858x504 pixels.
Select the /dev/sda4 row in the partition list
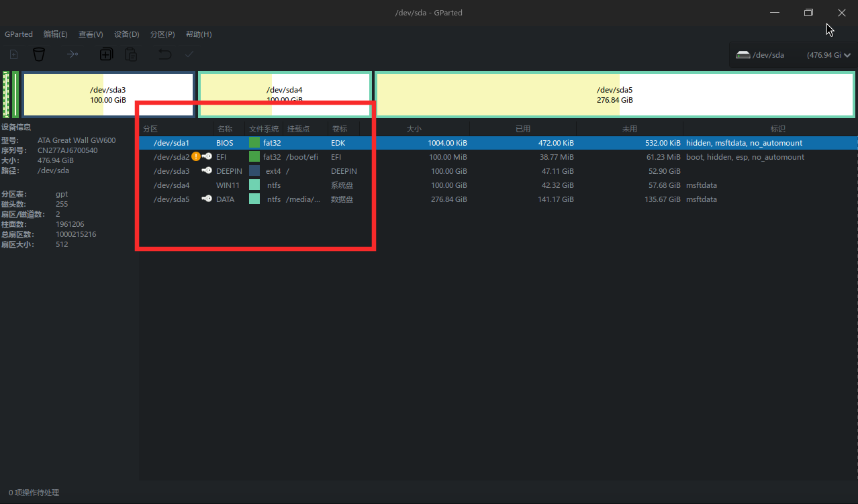[498, 185]
